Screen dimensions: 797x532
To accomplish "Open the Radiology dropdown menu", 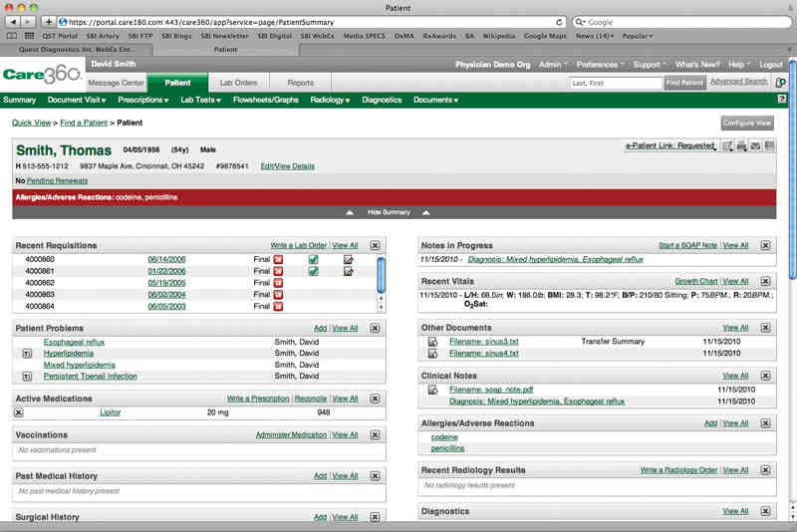I will pos(330,100).
